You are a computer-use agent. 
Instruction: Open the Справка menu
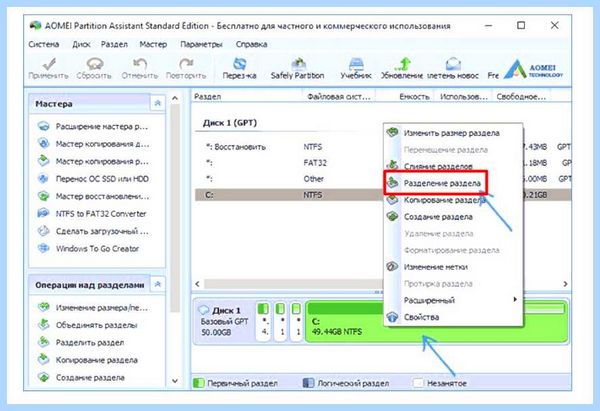click(x=251, y=44)
